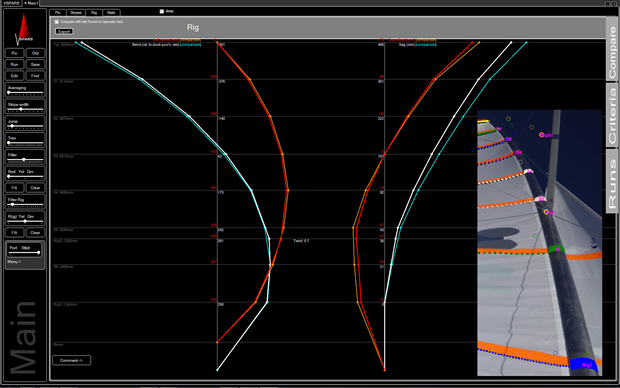Open the Criteria side tab
The image size is (620, 388).
click(612, 115)
